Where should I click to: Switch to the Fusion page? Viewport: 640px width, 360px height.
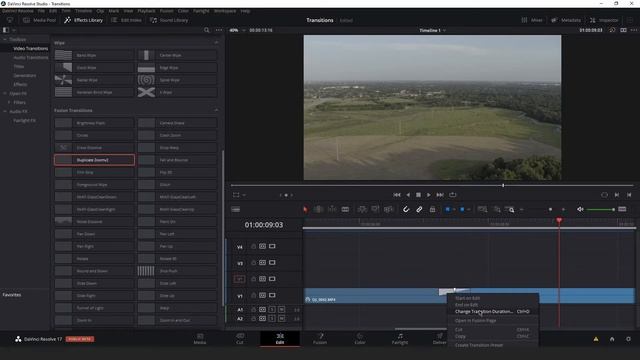pos(320,339)
